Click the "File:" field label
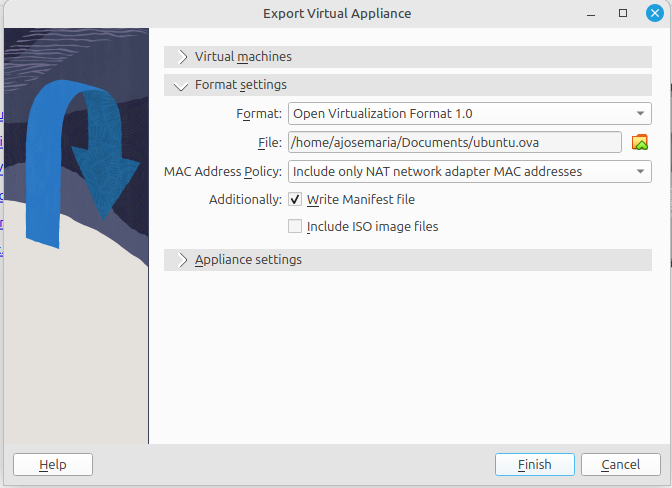The width and height of the screenshot is (672, 488). 269,142
